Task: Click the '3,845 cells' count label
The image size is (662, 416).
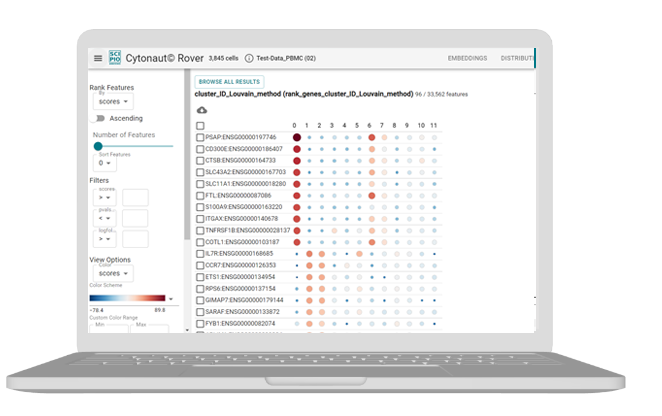Action: tap(223, 58)
